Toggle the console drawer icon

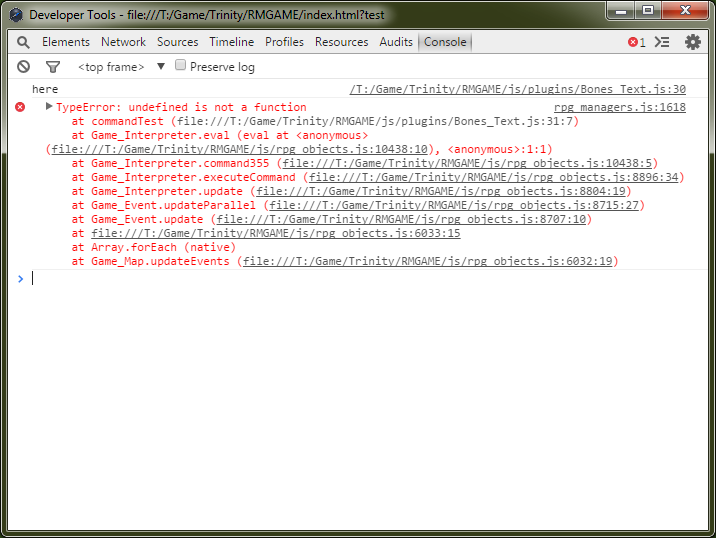(662, 42)
